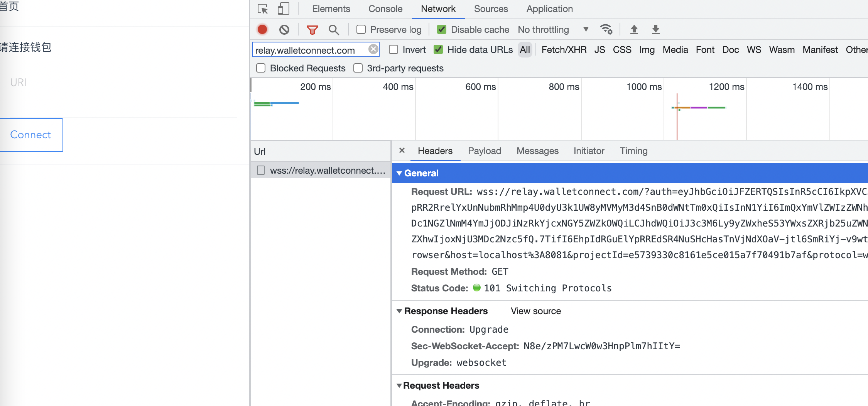The image size is (868, 406).
Task: Enable the Invert filter checkbox
Action: click(x=393, y=49)
